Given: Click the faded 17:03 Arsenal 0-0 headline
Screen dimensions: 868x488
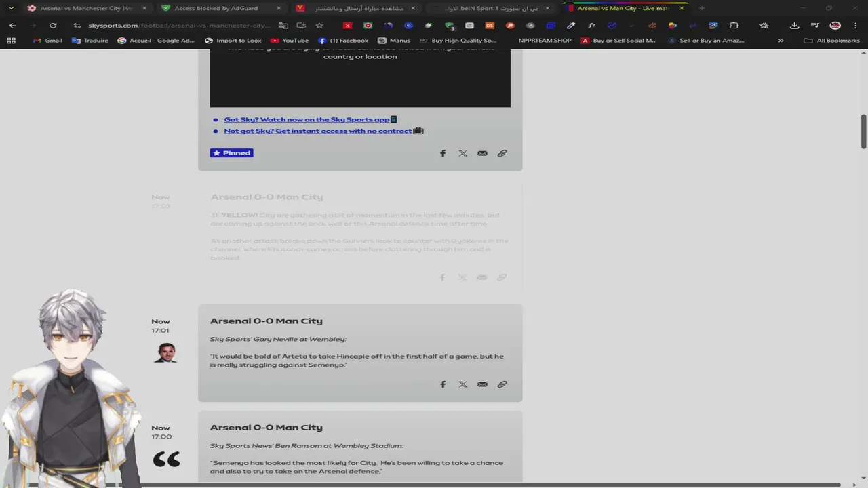Looking at the screenshot, I should (x=267, y=197).
